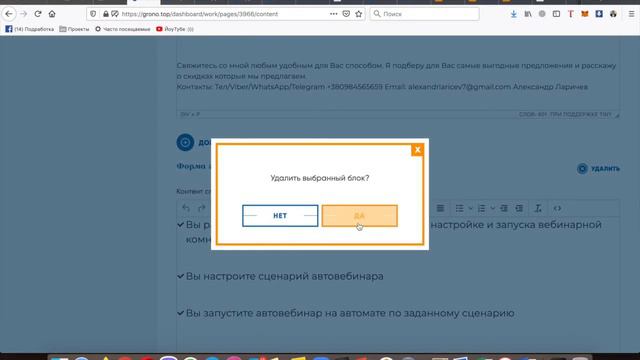Click the red T extension icon
640x360 pixels.
[571, 14]
